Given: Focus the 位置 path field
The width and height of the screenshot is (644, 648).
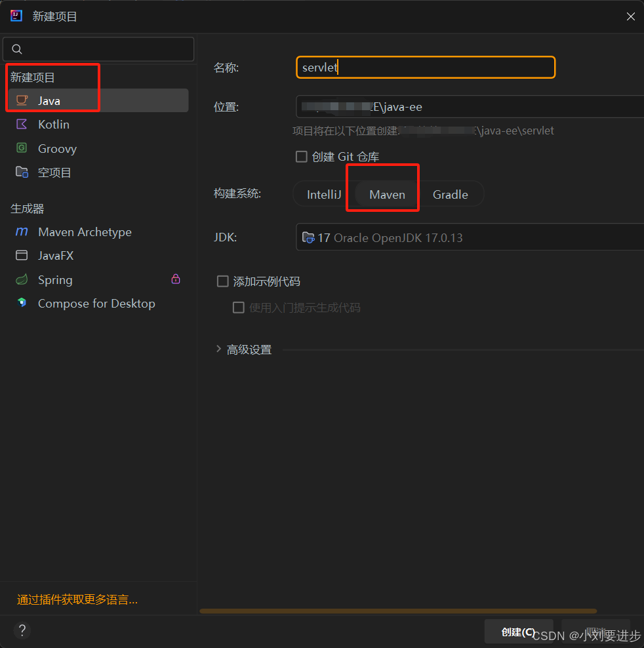Looking at the screenshot, I should point(470,107).
